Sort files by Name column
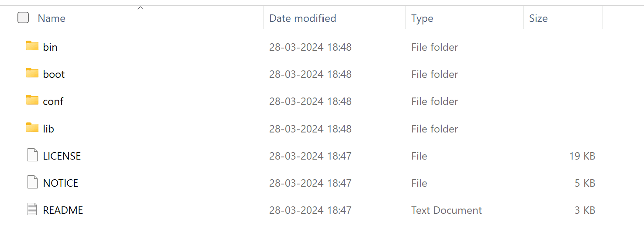This screenshot has width=644, height=230. 52,18
